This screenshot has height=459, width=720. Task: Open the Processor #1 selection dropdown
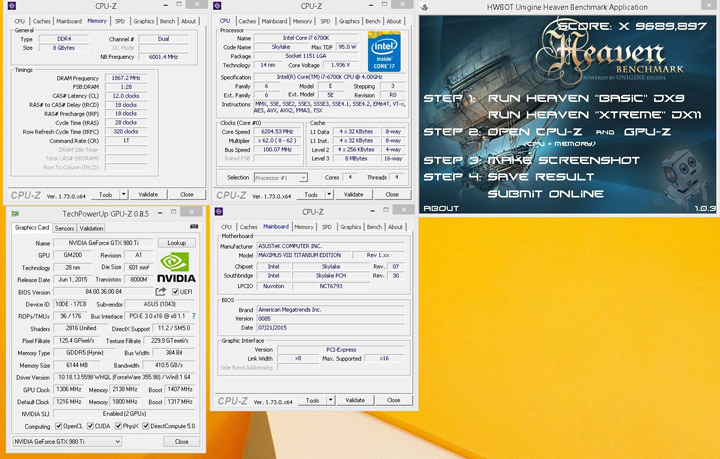[281, 178]
